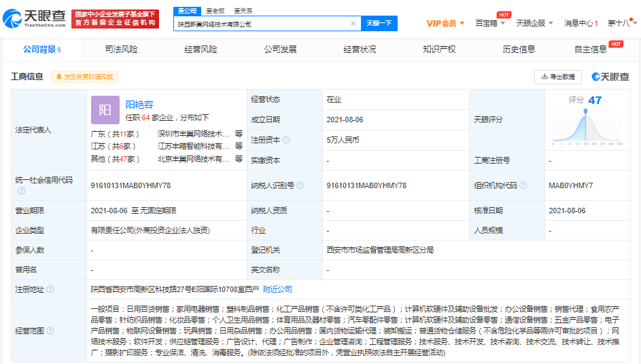Switch to the 自主信息 tab
641x364 pixels.
pos(590,50)
